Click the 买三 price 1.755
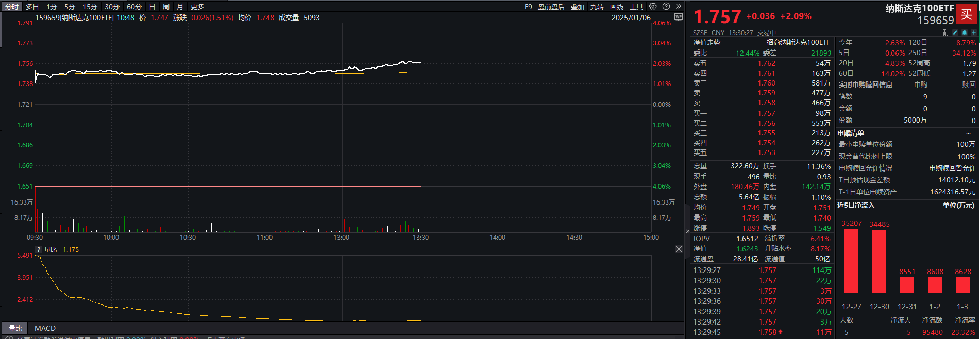The image size is (980, 339). click(767, 133)
